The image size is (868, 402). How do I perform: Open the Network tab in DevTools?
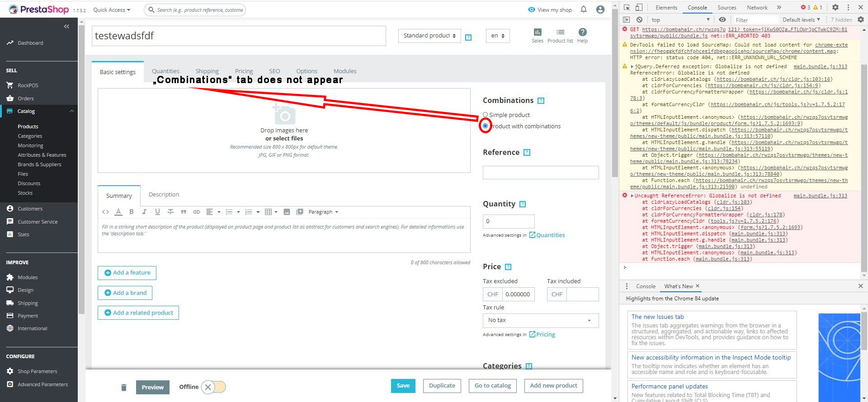[x=757, y=7]
